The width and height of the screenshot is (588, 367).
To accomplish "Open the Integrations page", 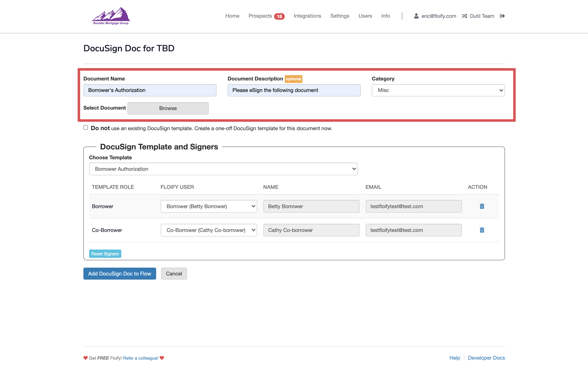I will coord(307,16).
